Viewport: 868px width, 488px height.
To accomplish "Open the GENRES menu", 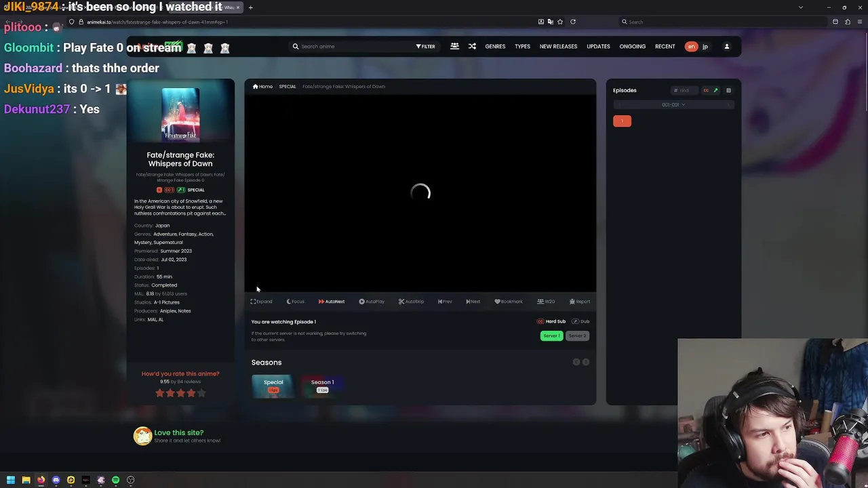I will tap(495, 46).
